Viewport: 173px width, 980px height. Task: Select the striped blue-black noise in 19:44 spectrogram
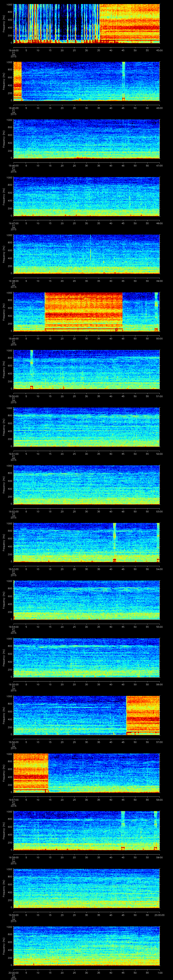click(x=56, y=24)
